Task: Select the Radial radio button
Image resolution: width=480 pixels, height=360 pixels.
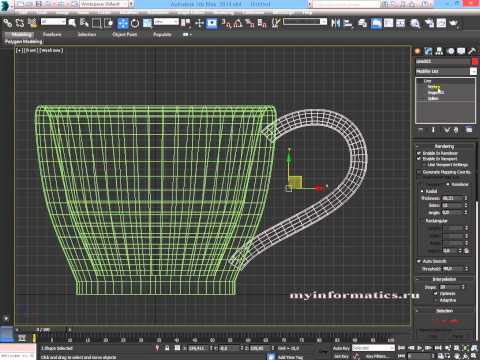Action: [x=422, y=191]
